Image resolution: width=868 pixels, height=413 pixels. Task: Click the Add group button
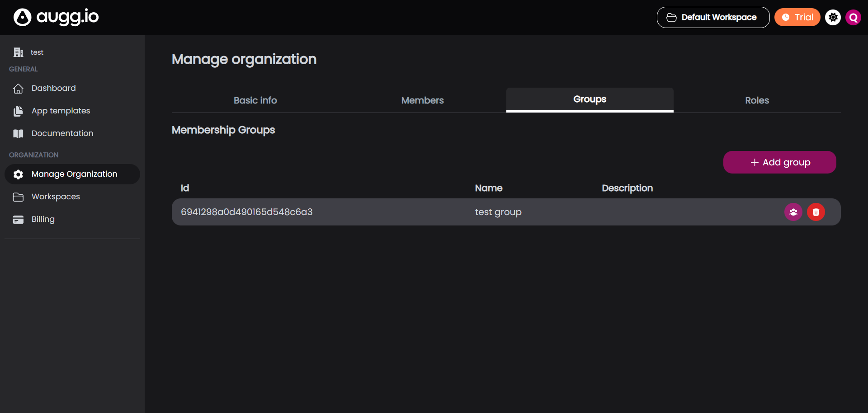[x=779, y=162]
